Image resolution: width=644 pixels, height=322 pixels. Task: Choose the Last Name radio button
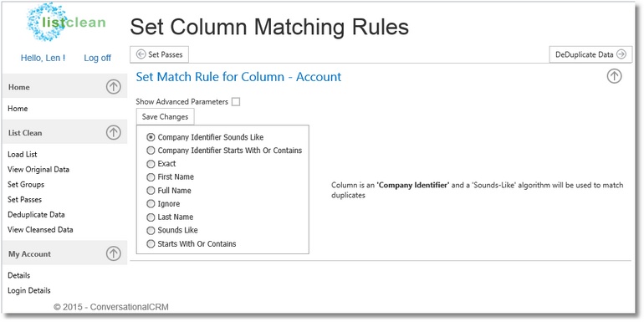click(x=151, y=217)
